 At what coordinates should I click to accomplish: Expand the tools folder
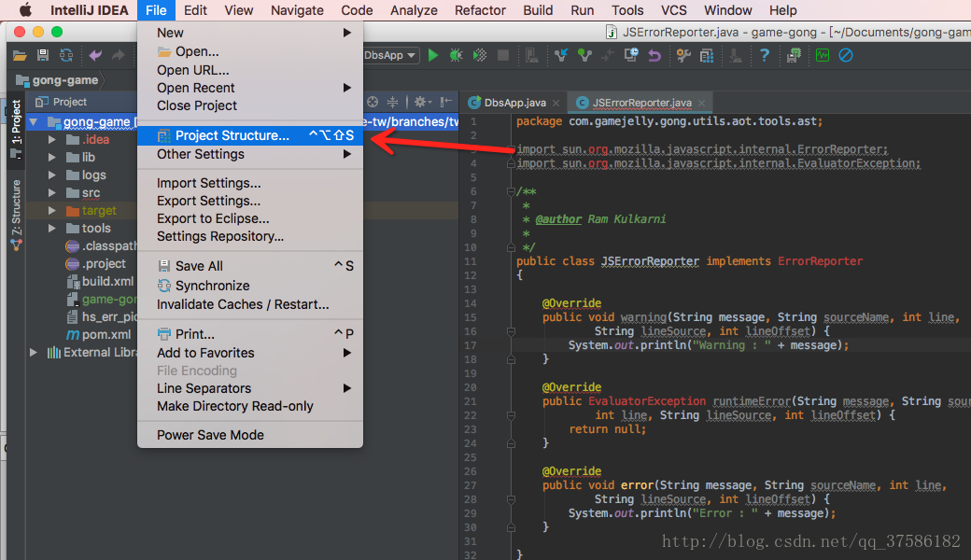(52, 229)
